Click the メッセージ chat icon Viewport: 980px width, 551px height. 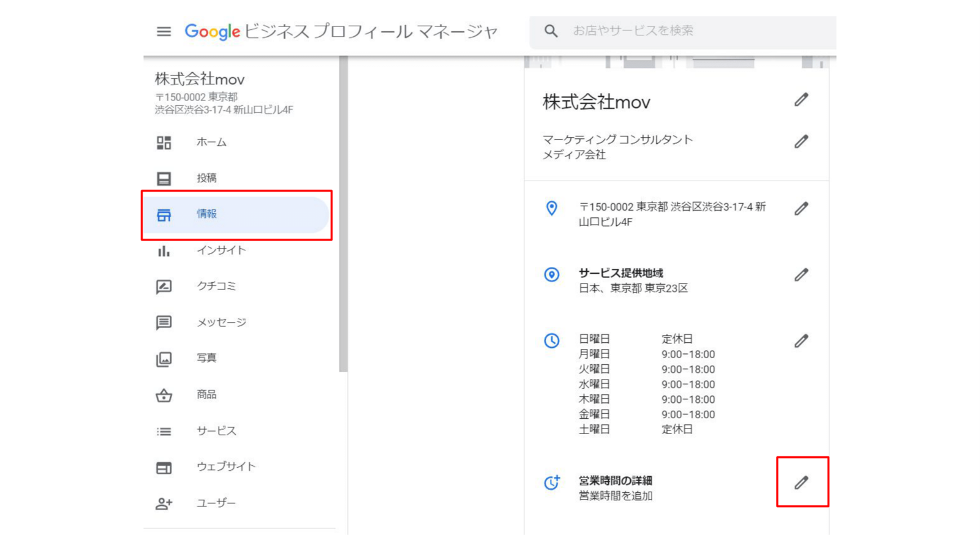click(x=164, y=323)
